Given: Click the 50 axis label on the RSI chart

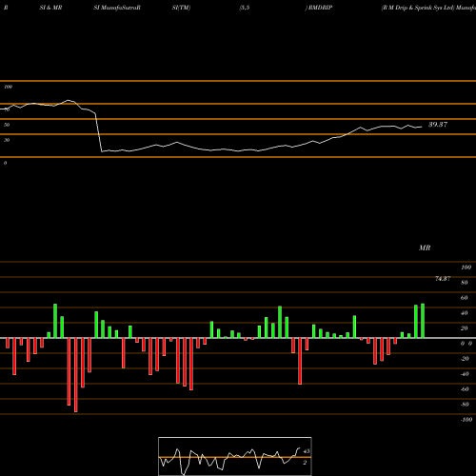Looking at the screenshot, I should tap(7, 125).
